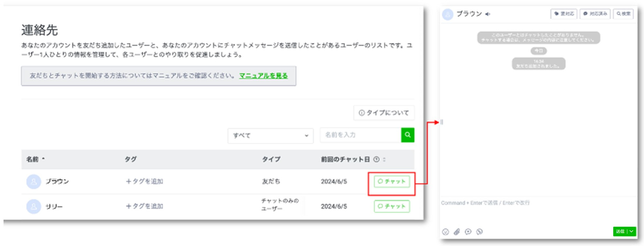Open the saved replies speech bubble icon
The image size is (644, 246).
468,232
